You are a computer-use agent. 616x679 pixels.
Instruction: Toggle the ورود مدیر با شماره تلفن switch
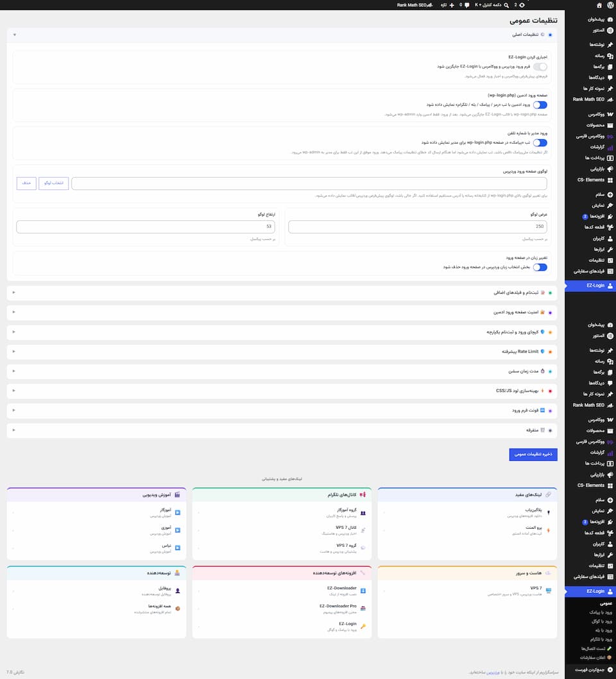point(540,143)
